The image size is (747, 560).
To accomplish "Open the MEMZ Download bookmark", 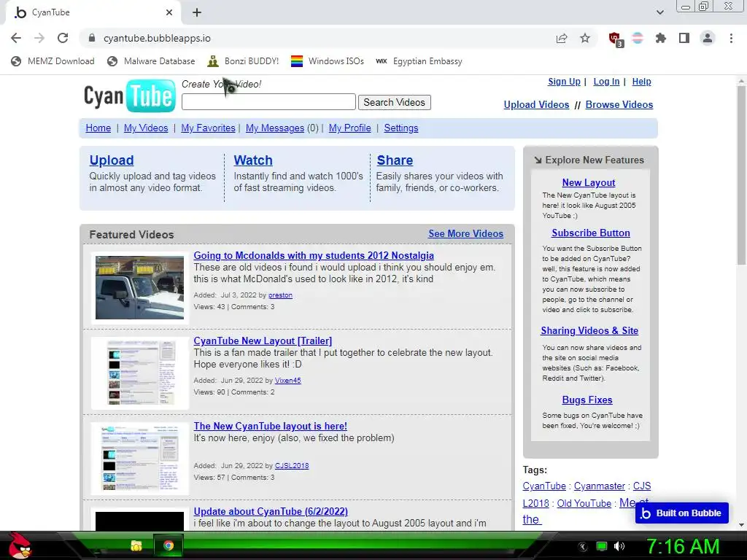I will (x=53, y=61).
